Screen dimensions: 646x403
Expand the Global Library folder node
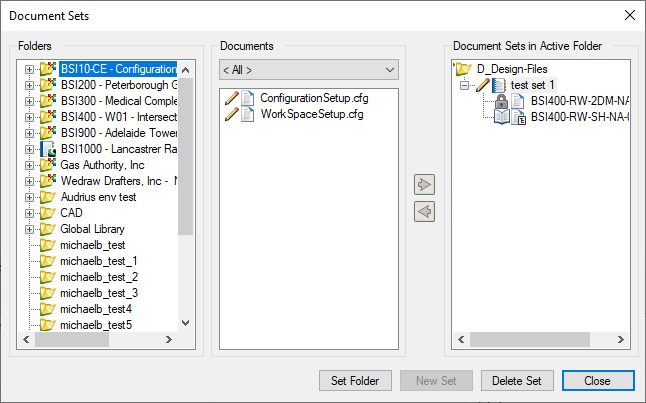click(x=29, y=229)
